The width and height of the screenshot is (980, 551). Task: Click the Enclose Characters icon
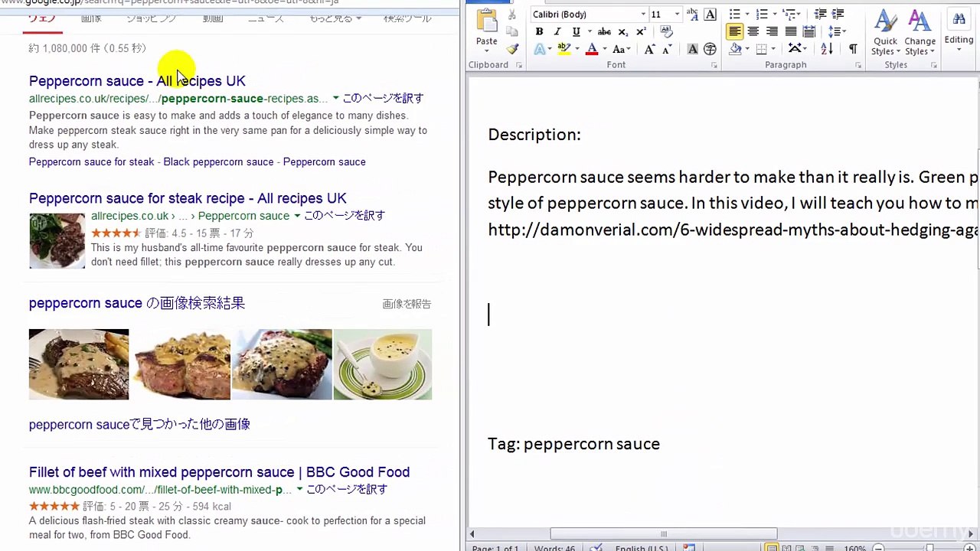[x=710, y=49]
